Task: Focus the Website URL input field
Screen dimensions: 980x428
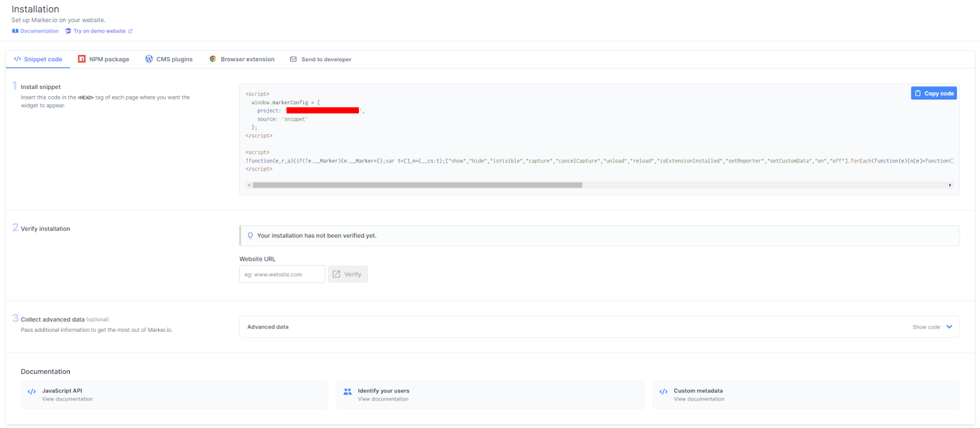Action: (282, 274)
